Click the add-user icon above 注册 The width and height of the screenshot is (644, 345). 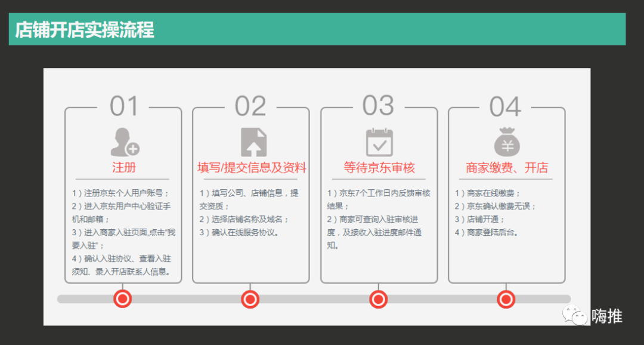point(125,142)
